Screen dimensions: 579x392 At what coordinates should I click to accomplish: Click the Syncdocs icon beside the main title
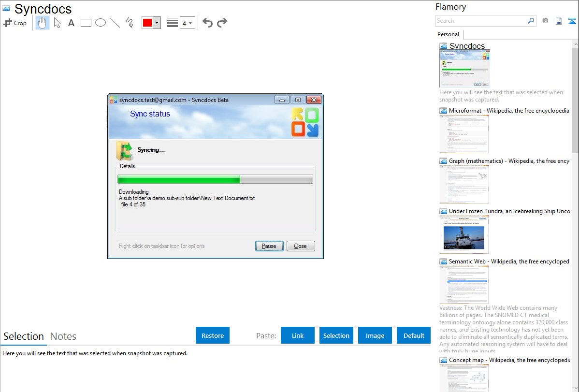6,9
